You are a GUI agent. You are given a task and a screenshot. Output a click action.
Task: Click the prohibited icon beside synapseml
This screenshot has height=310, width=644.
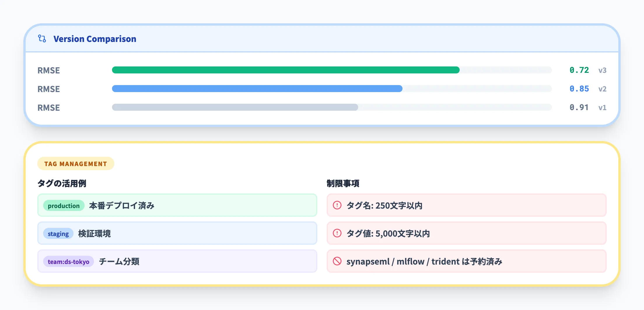[x=337, y=261]
